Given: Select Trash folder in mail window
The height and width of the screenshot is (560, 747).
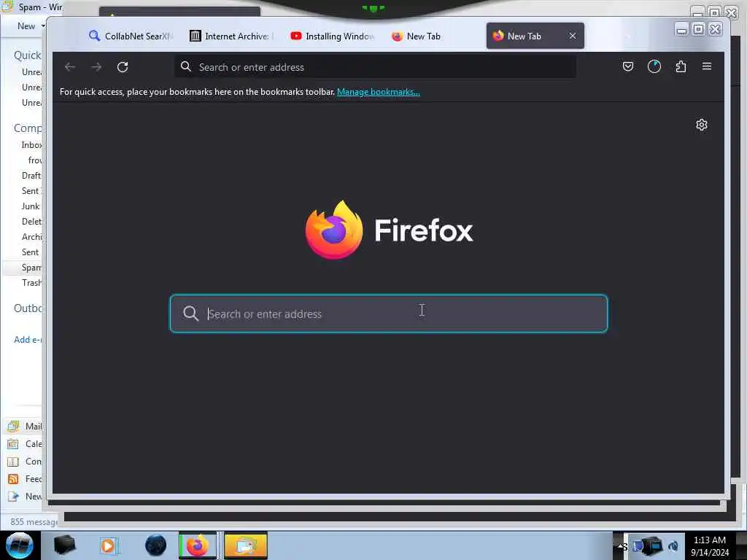Looking at the screenshot, I should tap(31, 283).
